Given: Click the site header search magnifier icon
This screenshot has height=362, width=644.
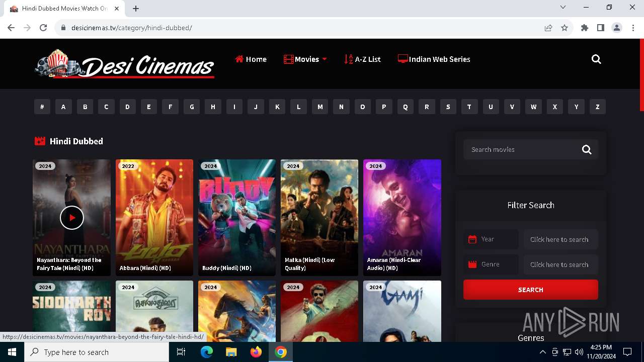Looking at the screenshot, I should point(596,59).
